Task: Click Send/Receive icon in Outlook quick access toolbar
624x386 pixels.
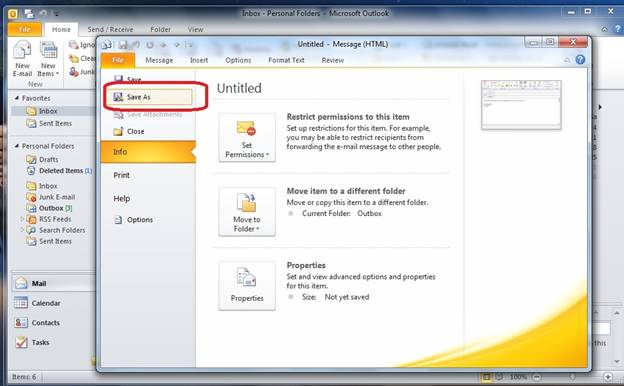Action: coord(29,14)
